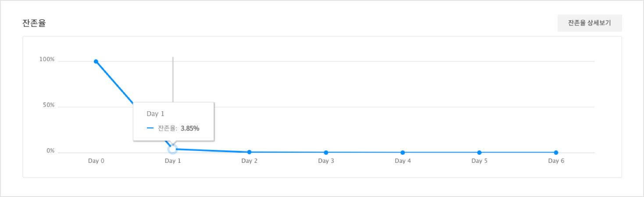
Task: Select the Day 2 axis label
Action: point(249,161)
